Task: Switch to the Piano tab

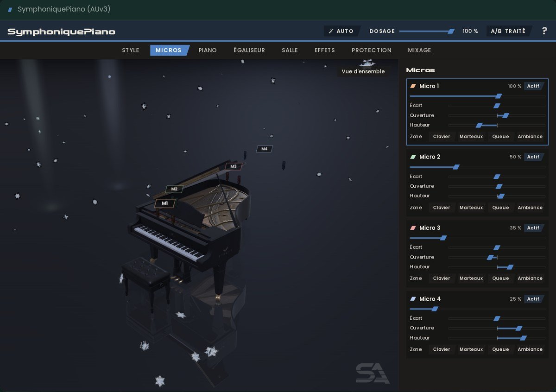Action: [208, 50]
